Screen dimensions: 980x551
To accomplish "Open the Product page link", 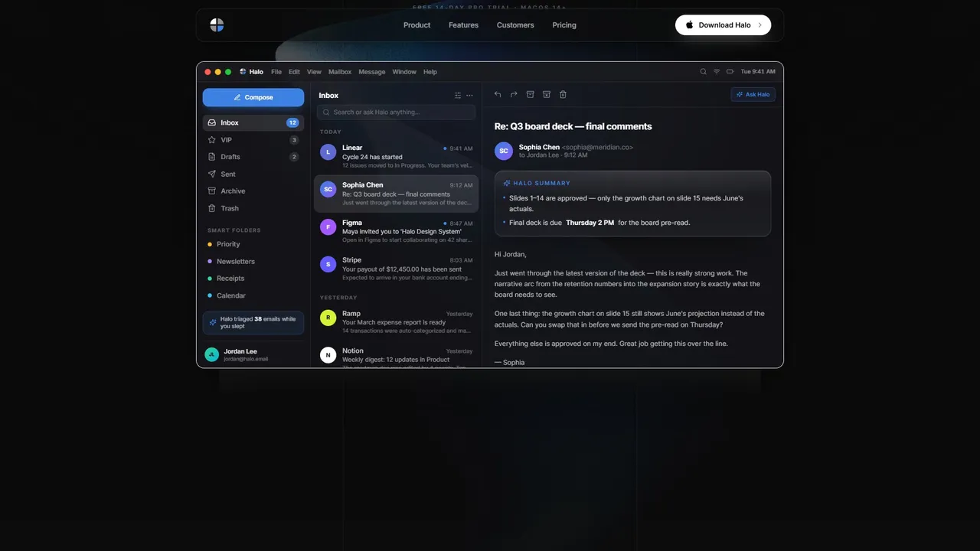I will [x=416, y=25].
